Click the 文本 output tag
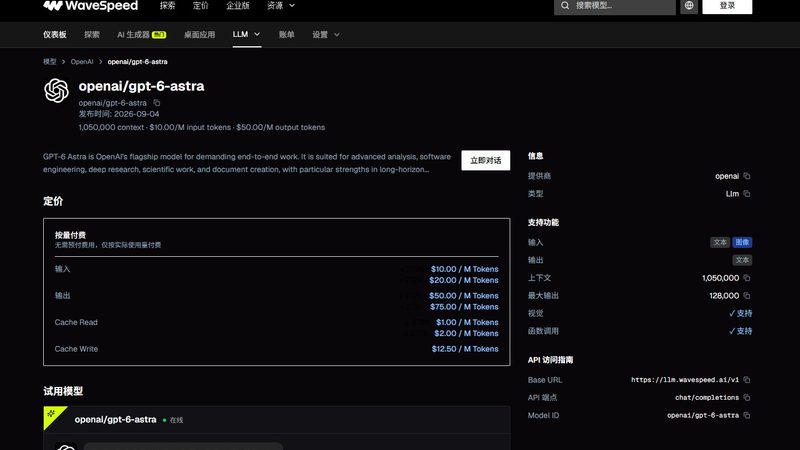Viewport: 800px width, 450px height. 742,260
